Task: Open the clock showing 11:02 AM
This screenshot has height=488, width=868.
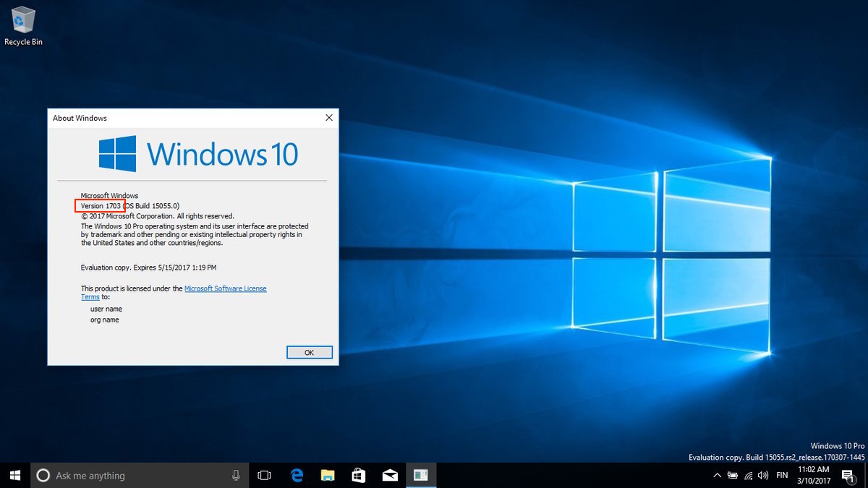Action: click(x=815, y=475)
